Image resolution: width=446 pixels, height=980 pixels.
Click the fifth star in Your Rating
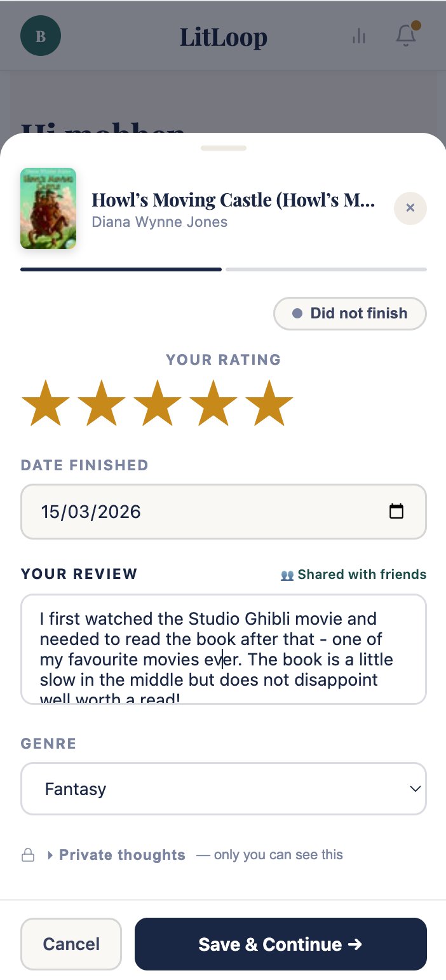269,401
